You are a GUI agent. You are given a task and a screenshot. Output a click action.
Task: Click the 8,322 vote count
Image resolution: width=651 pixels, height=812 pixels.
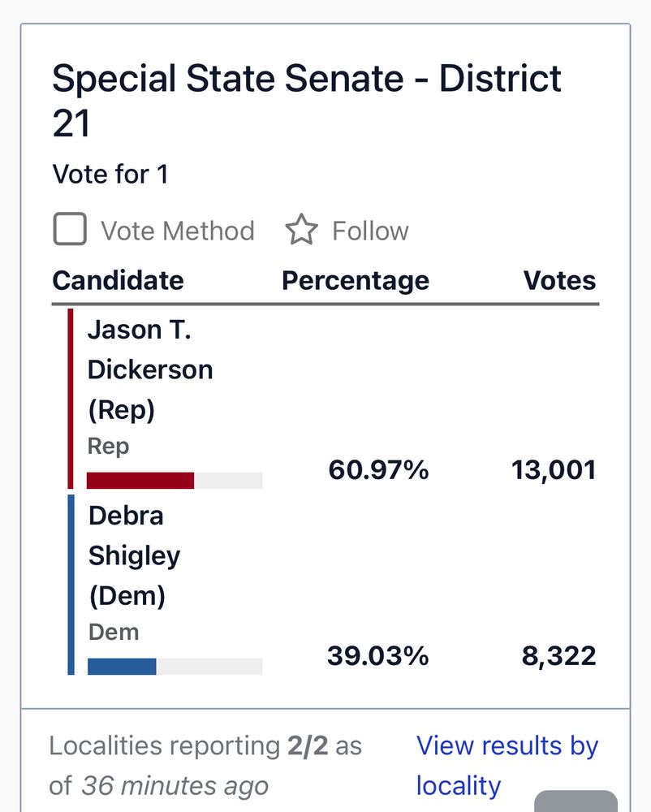click(558, 655)
